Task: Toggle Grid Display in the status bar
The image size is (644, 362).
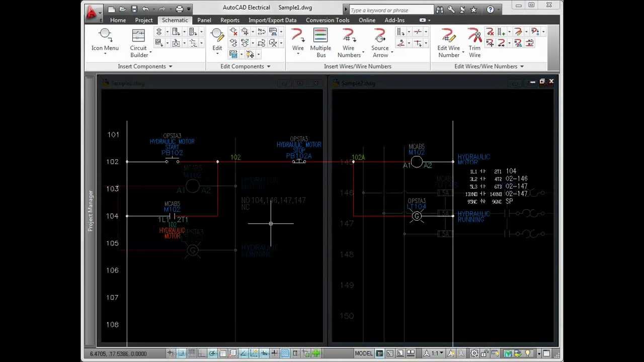Action: pos(192,353)
